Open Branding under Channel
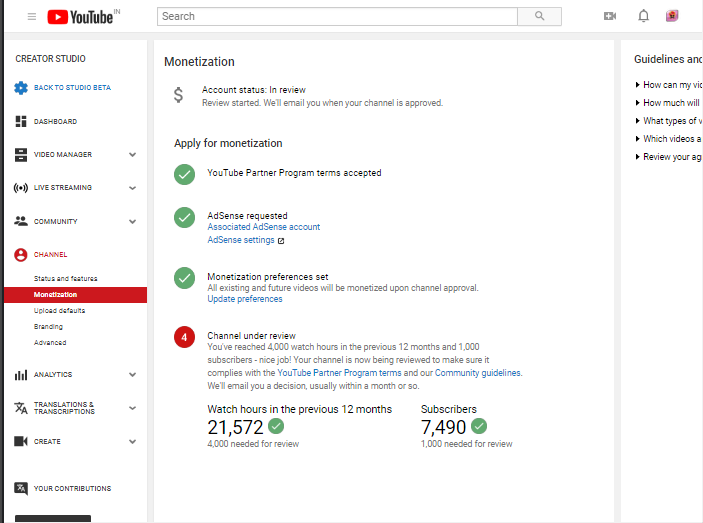Viewport: 703px width, 523px height. coord(48,327)
